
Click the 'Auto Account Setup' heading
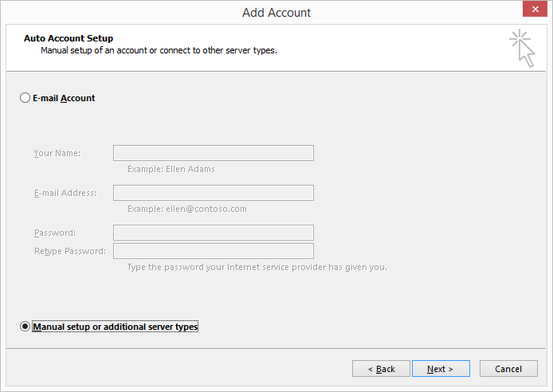pyautogui.click(x=69, y=38)
